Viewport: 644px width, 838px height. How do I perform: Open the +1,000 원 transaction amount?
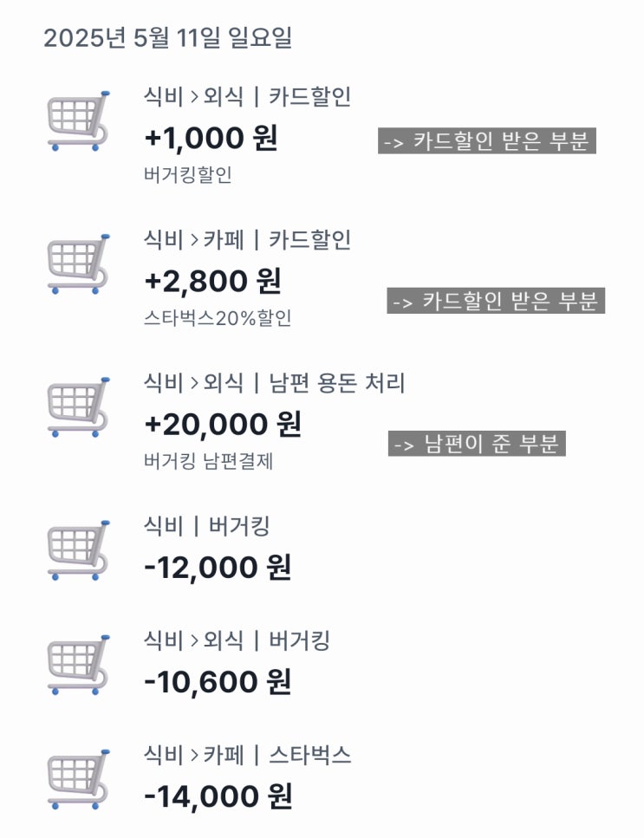pos(211,139)
